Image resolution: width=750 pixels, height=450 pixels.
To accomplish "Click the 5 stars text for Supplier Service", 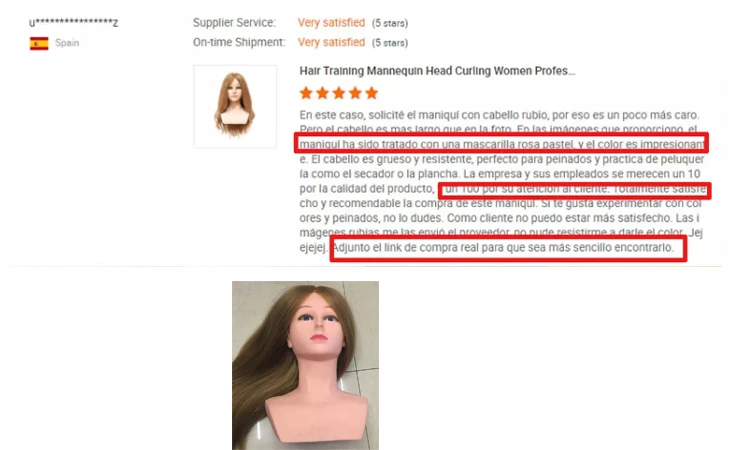I will click(390, 23).
